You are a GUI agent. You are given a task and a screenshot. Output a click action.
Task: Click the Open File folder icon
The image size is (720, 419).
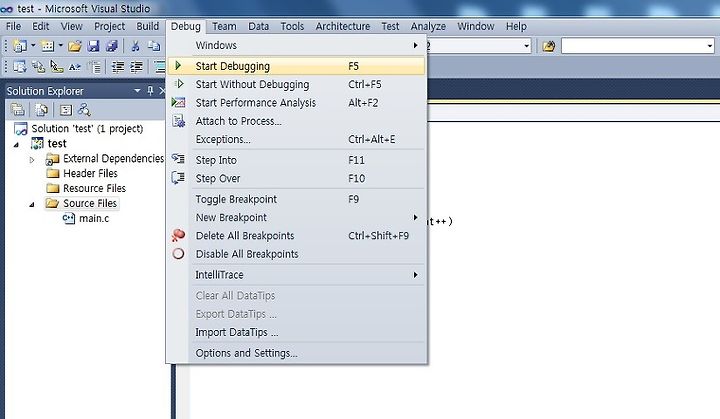tap(75, 45)
